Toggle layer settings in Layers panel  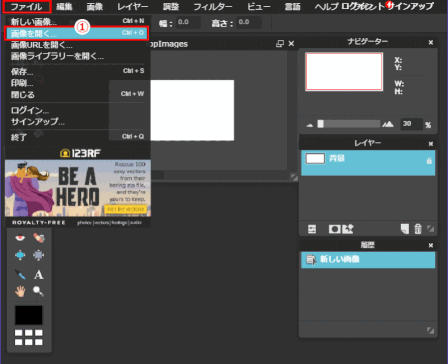pyautogui.click(x=312, y=229)
